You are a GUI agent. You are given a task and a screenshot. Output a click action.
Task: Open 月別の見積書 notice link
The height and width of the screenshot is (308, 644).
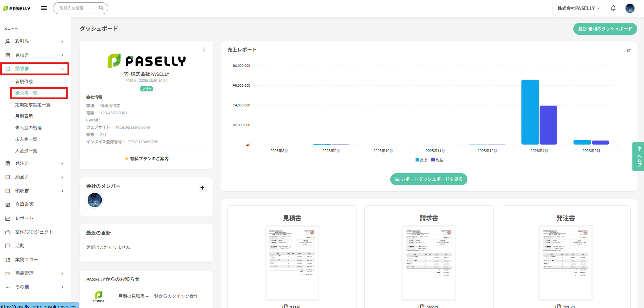(158, 296)
